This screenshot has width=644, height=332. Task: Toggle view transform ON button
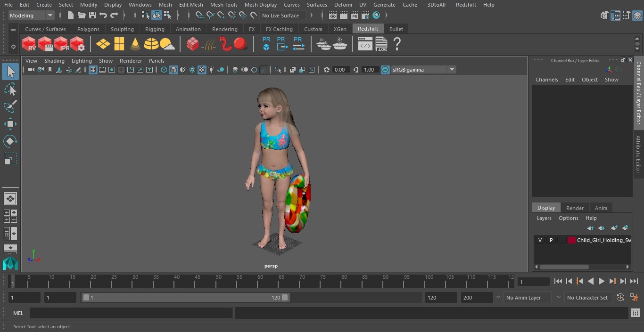tap(385, 70)
